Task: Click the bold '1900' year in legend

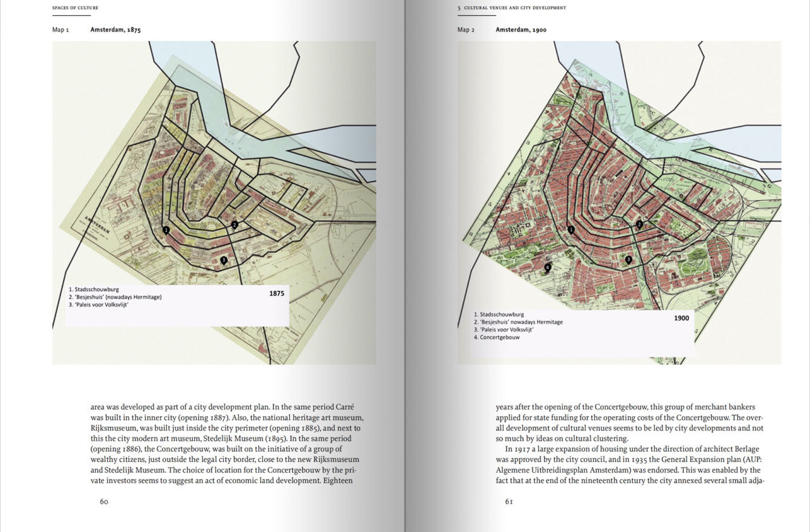Action: 681,318
